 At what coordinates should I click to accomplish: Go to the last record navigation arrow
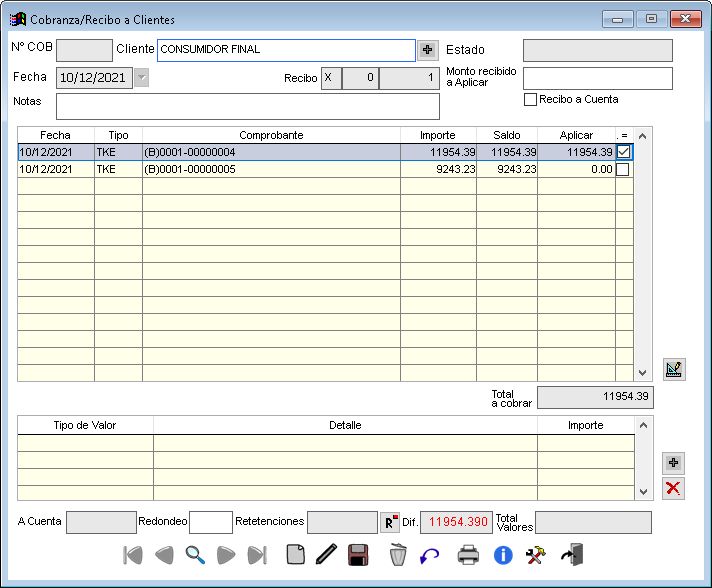coord(257,555)
